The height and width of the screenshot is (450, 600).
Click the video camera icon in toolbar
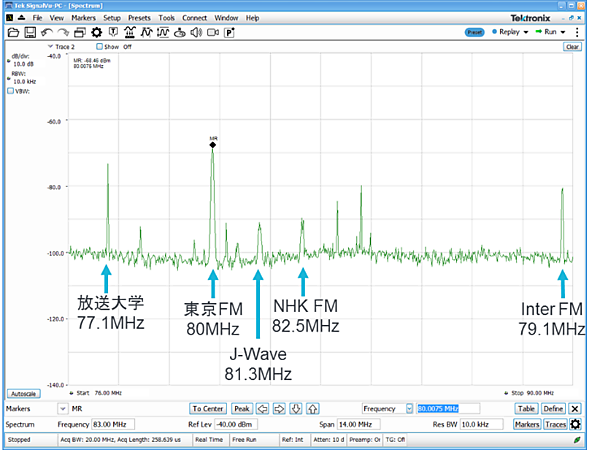tap(212, 32)
